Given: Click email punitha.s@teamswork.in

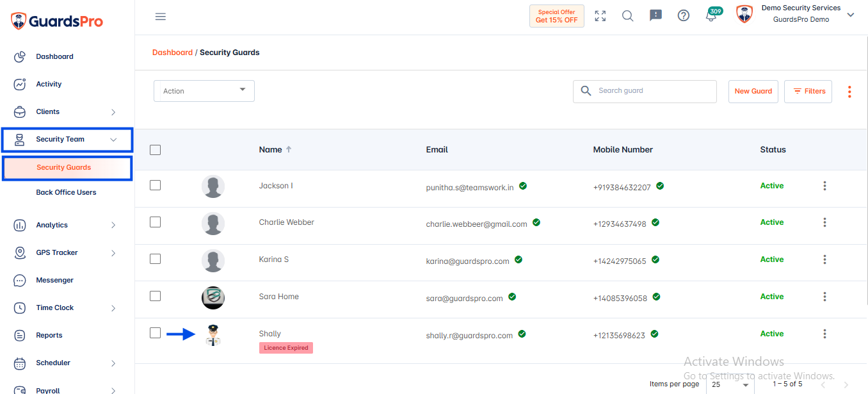Looking at the screenshot, I should 470,188.
